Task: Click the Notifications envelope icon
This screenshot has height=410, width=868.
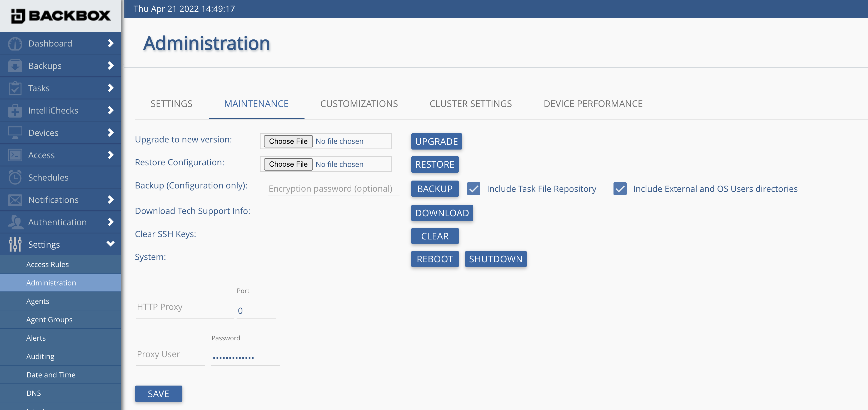Action: click(15, 200)
